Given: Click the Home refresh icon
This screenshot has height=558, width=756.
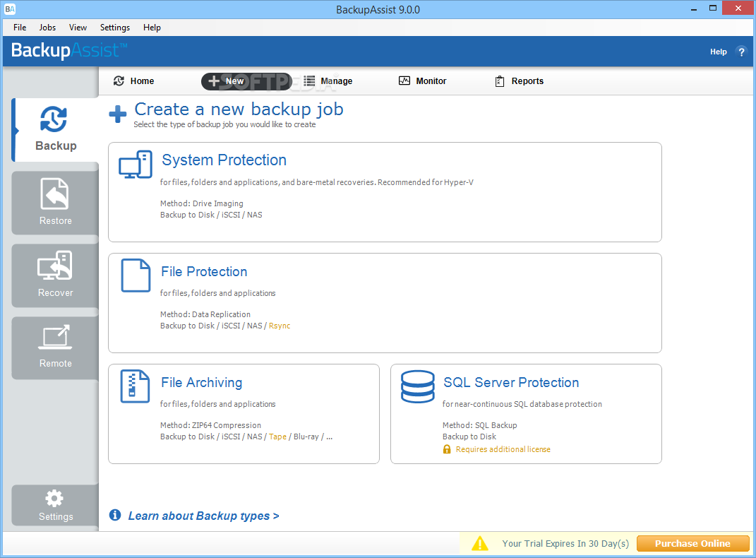Looking at the screenshot, I should 119,81.
